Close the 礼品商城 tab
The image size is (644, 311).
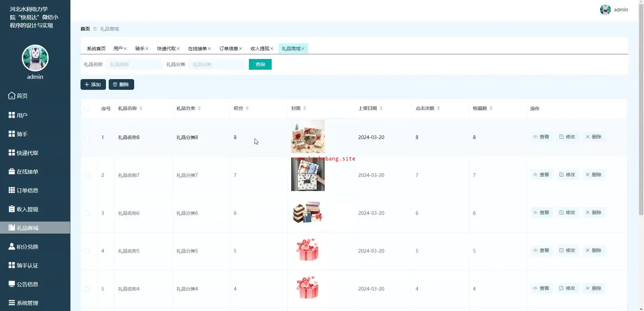303,49
